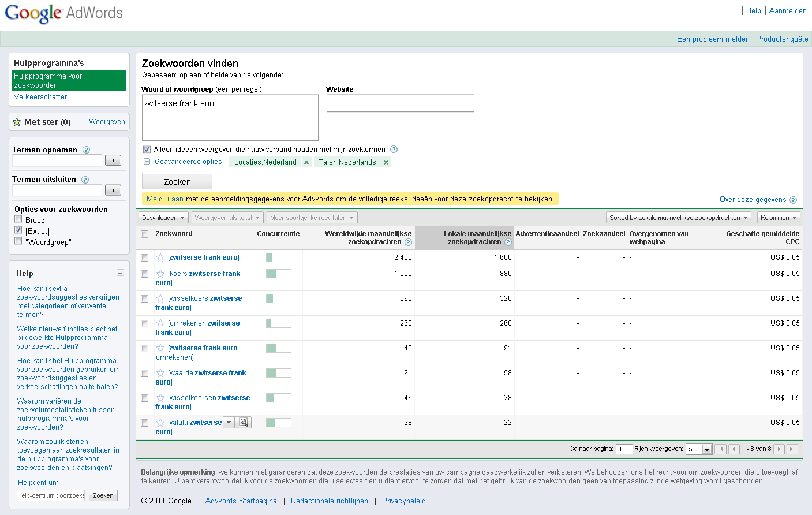Click Meld u aan link
Viewport: 812px width, 515px height.
click(165, 199)
